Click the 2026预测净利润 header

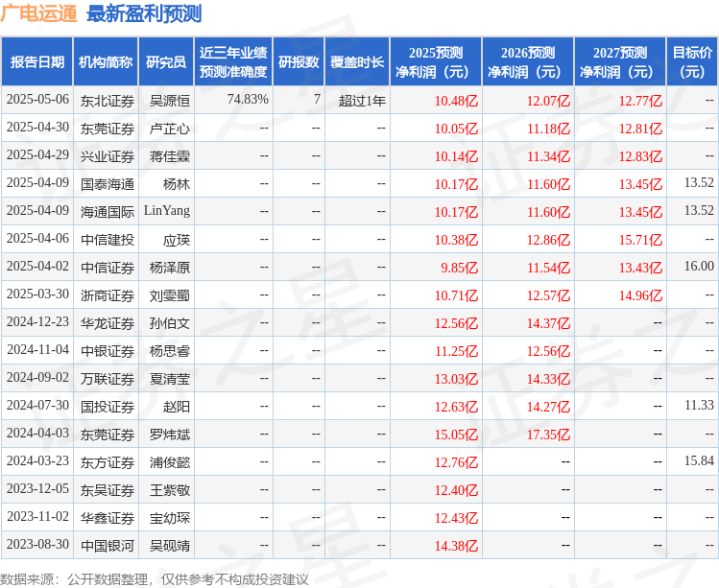click(528, 62)
